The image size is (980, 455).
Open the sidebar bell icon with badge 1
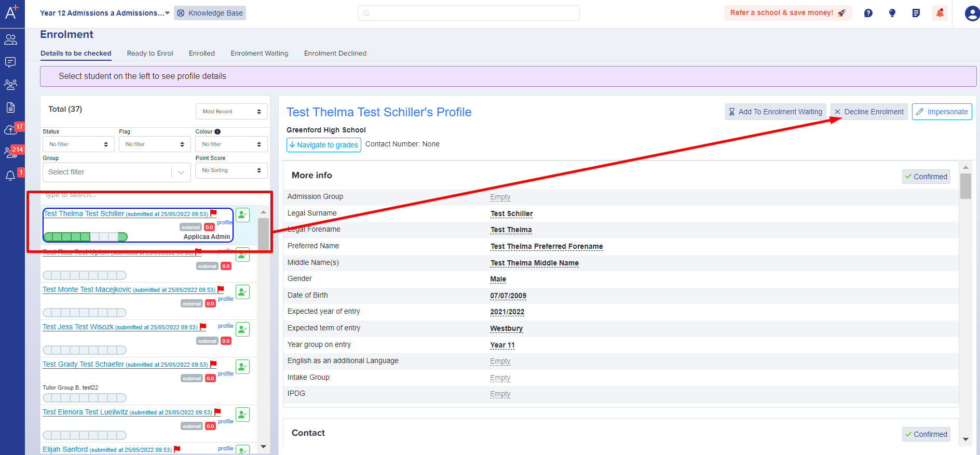tap(11, 176)
